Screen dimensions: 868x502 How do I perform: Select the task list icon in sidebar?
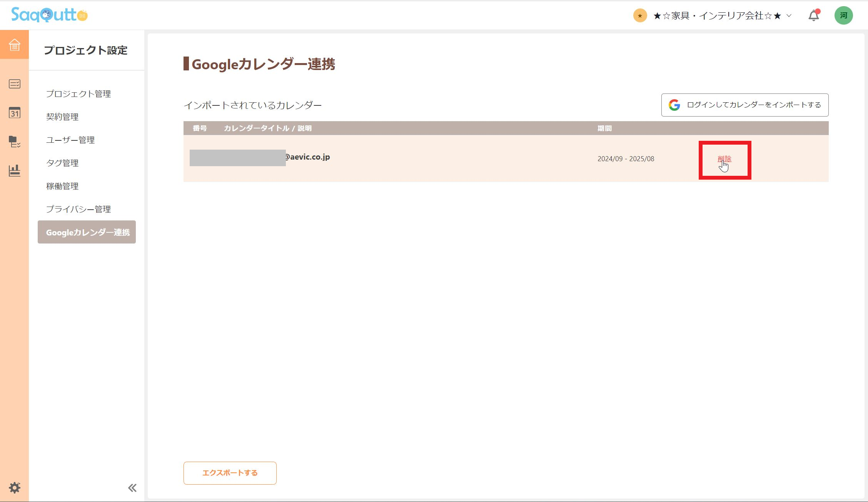[x=14, y=84]
